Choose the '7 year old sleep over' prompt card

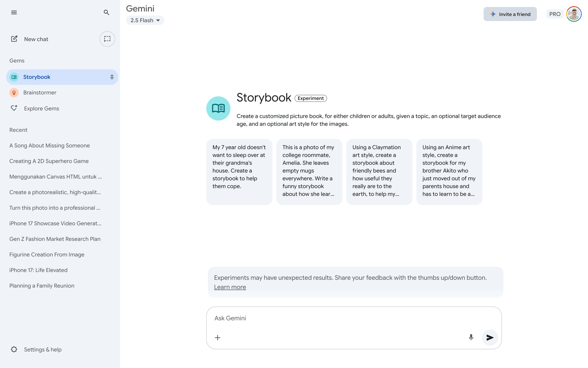[x=239, y=172]
